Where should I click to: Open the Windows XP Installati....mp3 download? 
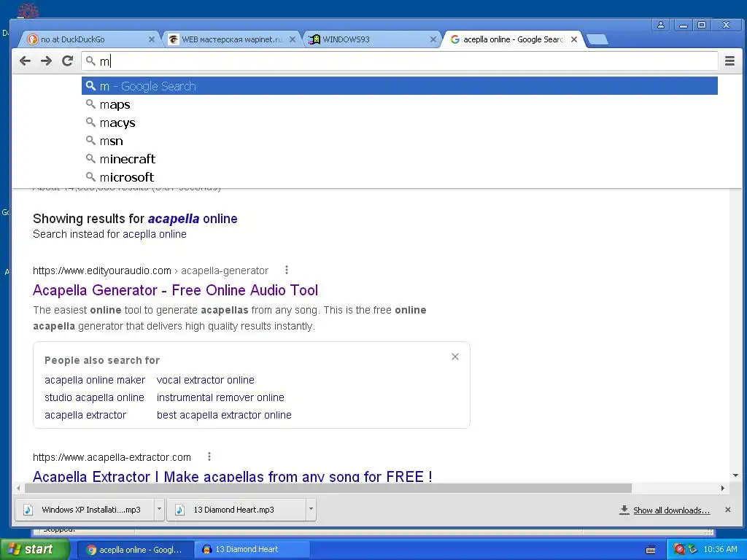tap(85, 510)
